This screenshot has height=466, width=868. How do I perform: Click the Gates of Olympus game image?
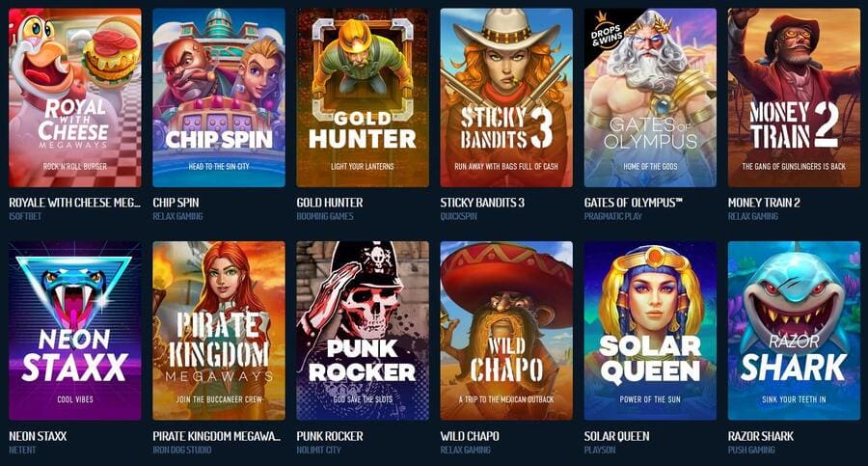point(650,97)
